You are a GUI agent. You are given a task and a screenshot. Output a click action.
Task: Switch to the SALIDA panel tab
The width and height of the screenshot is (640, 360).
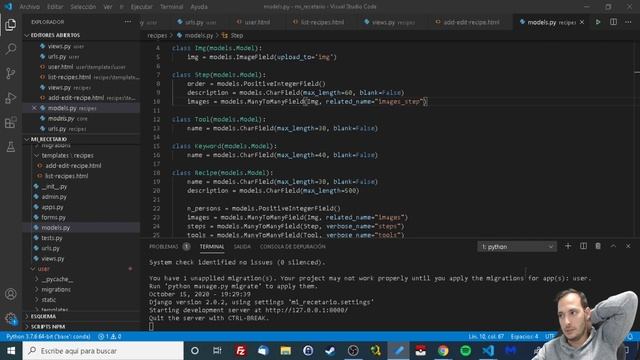point(242,247)
